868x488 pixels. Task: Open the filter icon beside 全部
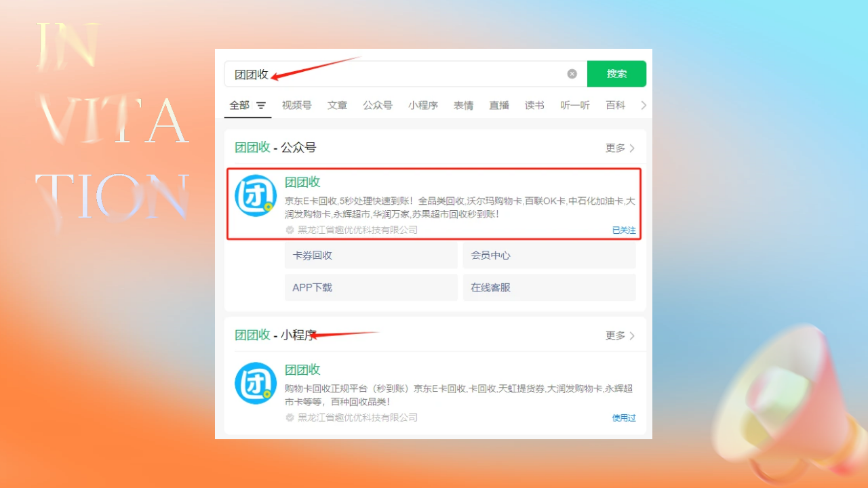tap(261, 106)
